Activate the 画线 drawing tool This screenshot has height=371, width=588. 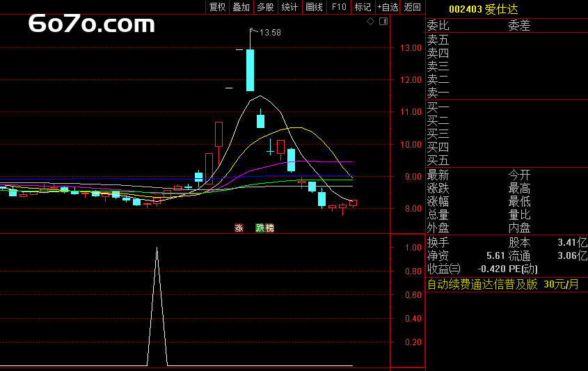pyautogui.click(x=315, y=7)
